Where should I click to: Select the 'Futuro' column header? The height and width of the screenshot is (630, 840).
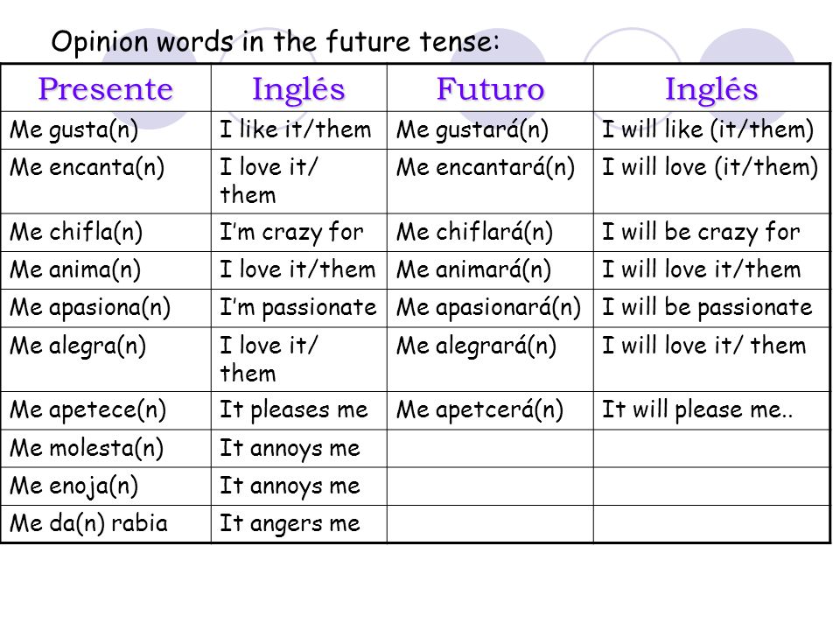(x=490, y=88)
